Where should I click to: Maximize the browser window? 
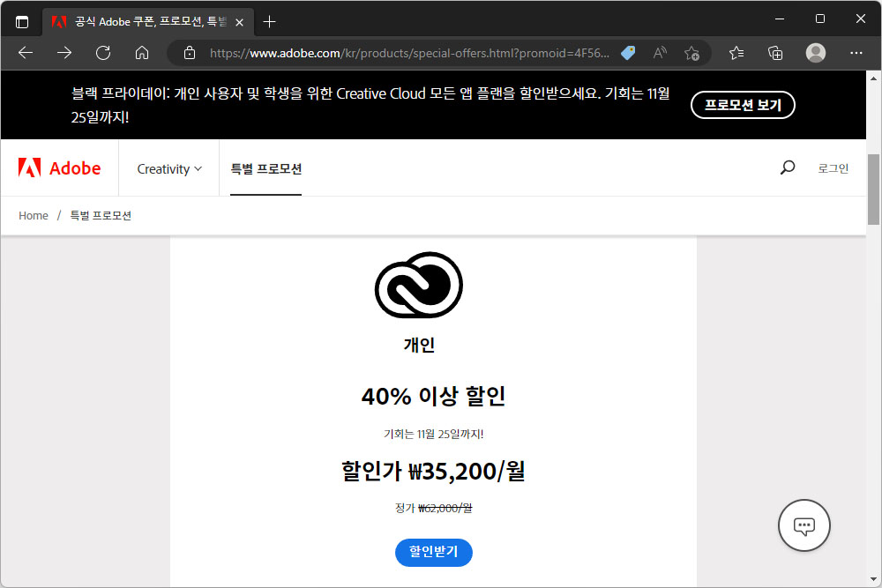click(x=820, y=19)
